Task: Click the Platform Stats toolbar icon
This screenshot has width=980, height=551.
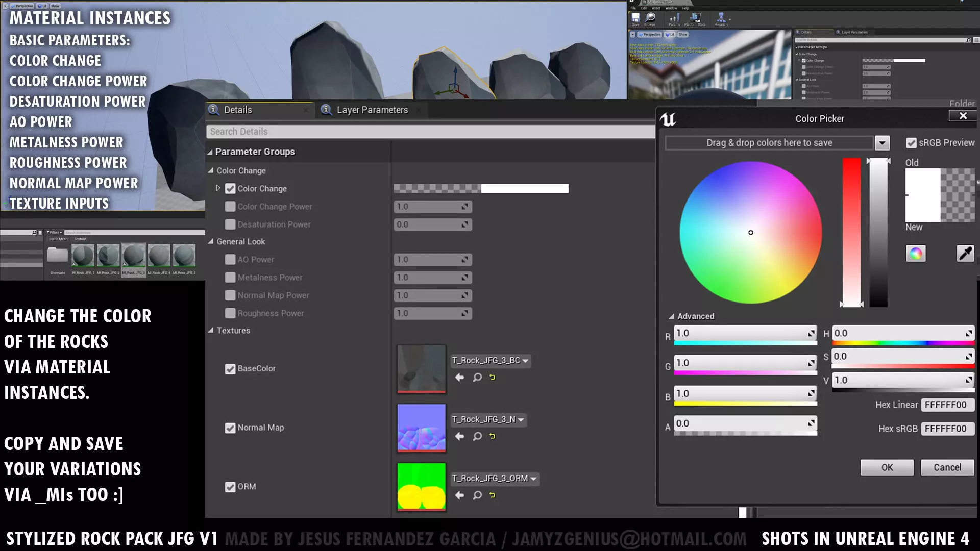Action: 695,19
